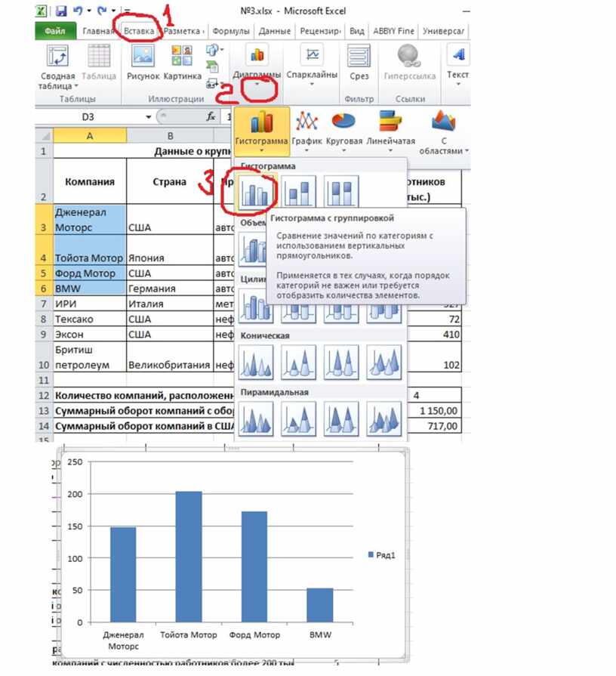Screen dimensions: 616x676
Task: Insert a picture with Рисунок icon
Action: [143, 56]
